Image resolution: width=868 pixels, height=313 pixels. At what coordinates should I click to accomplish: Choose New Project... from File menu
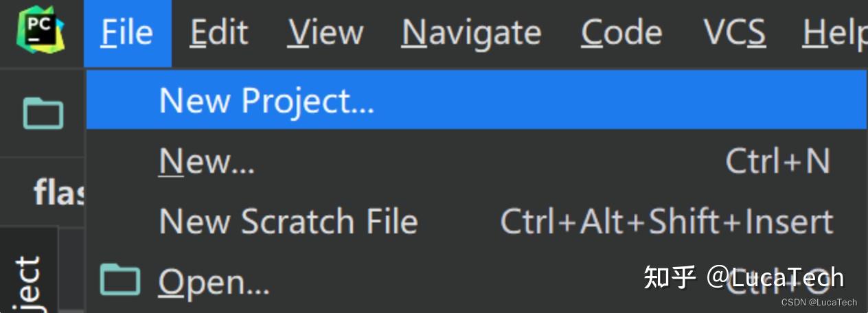click(477, 100)
